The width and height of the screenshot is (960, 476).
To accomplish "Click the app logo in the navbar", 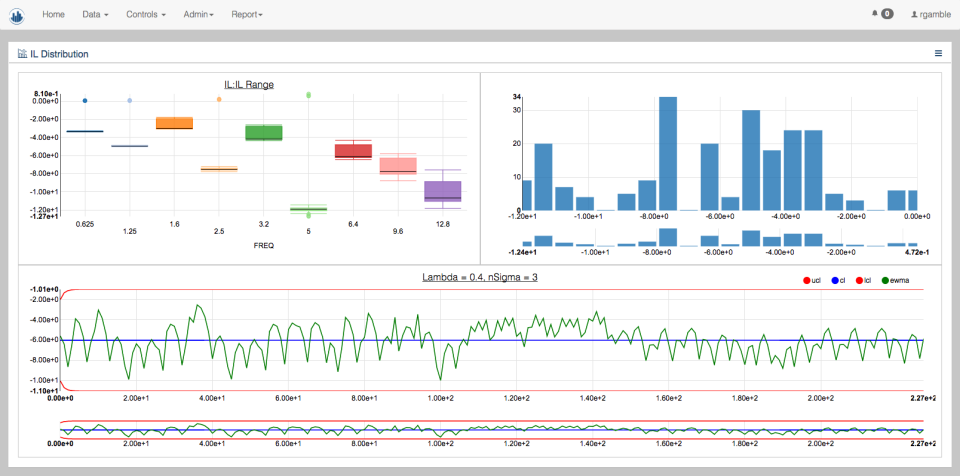I will click(16, 15).
